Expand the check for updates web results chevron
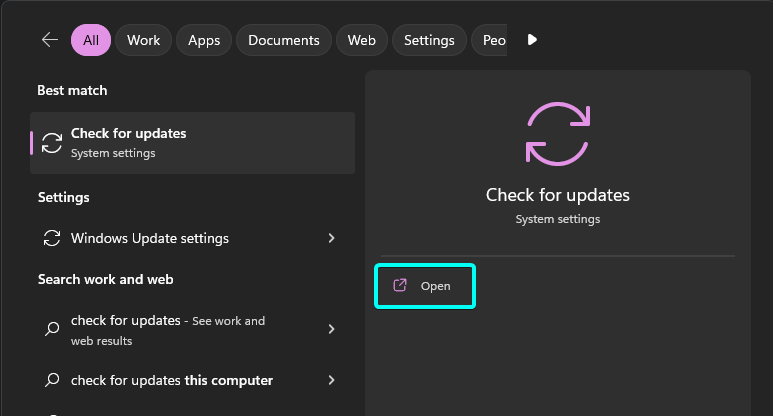 coord(331,329)
